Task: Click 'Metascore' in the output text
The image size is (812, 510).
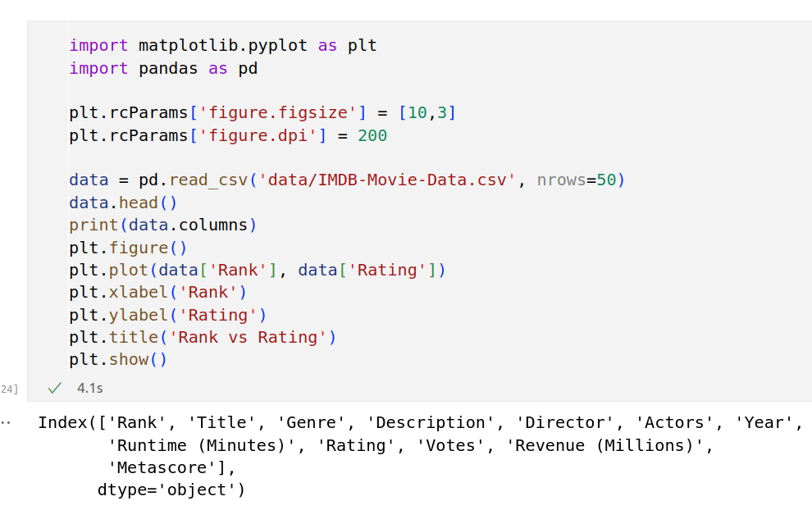Action: (167, 467)
